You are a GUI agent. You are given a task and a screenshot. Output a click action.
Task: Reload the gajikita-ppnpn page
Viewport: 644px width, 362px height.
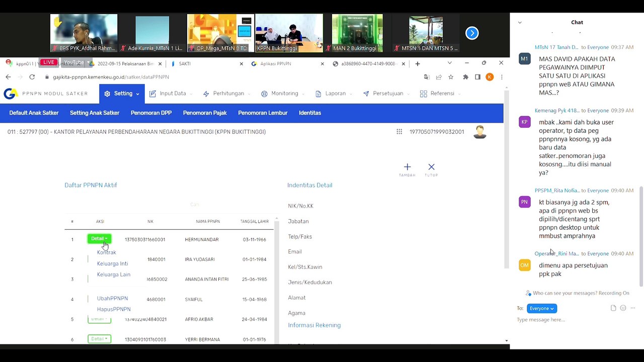(32, 77)
